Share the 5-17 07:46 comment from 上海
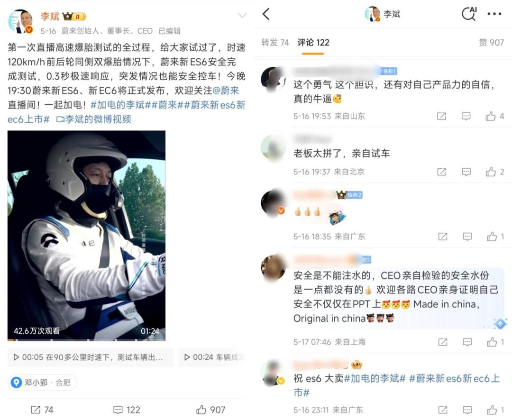 click(x=443, y=342)
